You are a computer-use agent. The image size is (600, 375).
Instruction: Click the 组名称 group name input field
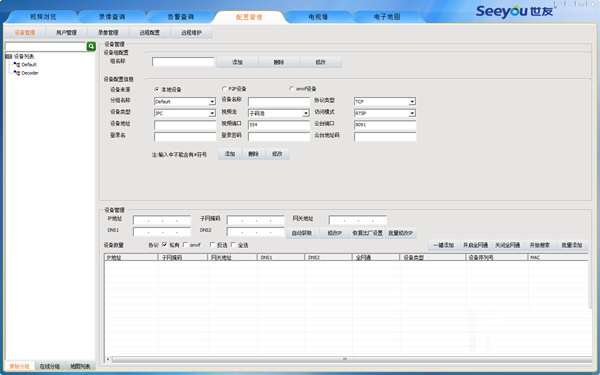pos(183,62)
